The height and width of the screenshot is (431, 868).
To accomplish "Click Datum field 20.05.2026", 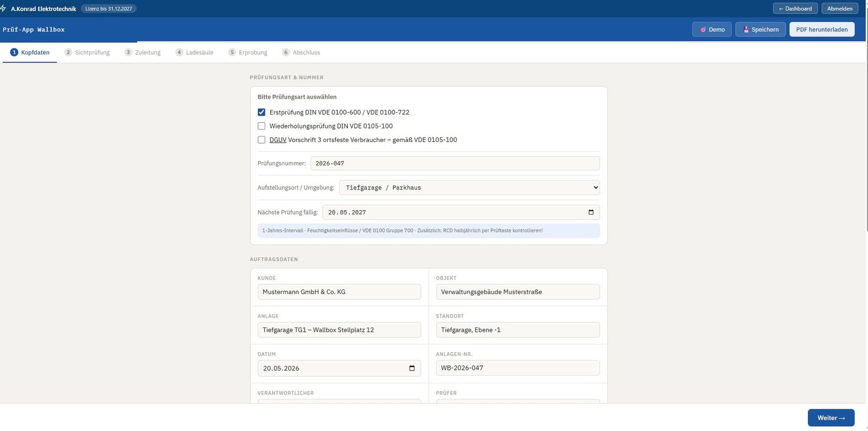I will pos(339,368).
